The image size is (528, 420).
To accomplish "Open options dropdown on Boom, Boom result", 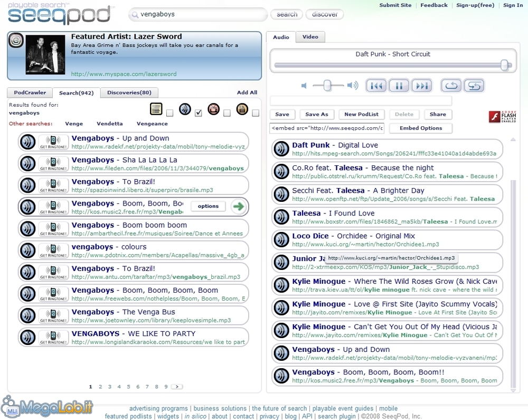I will 208,207.
